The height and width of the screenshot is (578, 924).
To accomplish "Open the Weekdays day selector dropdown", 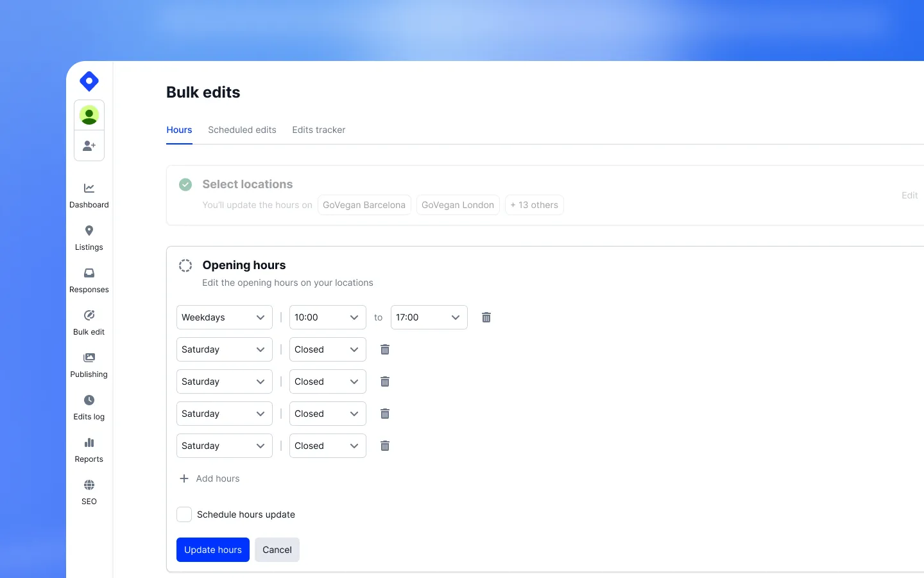I will coord(224,317).
